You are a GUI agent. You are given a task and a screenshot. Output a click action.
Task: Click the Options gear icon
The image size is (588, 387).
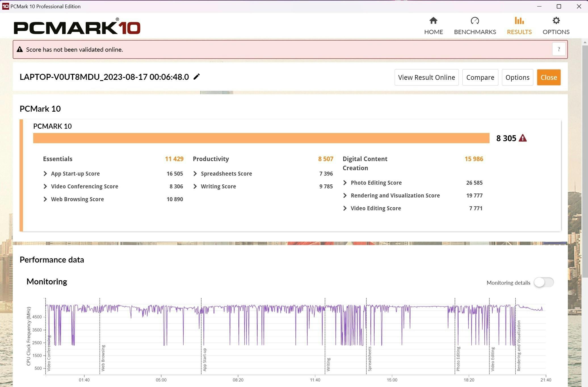click(556, 20)
